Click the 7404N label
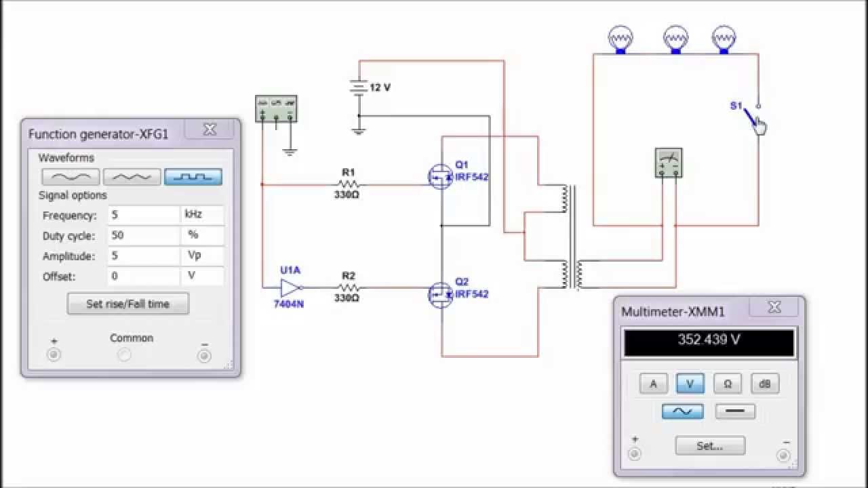This screenshot has width=868, height=488. point(289,304)
